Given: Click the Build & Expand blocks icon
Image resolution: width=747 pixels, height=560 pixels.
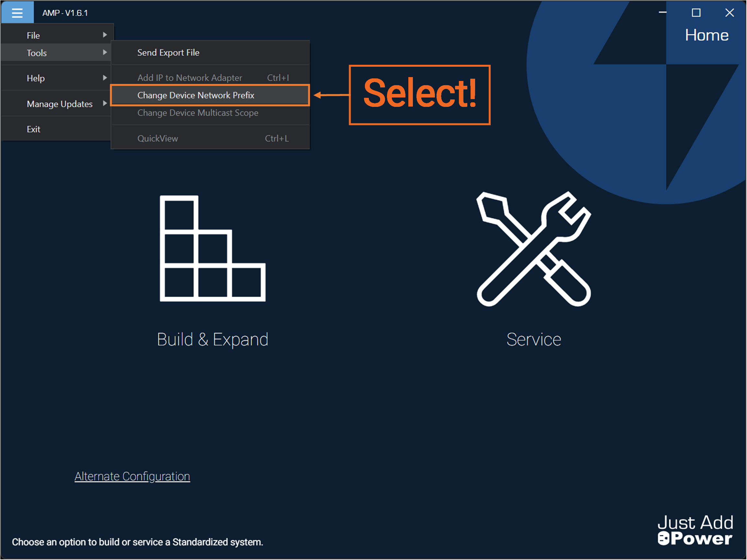Looking at the screenshot, I should (x=212, y=248).
